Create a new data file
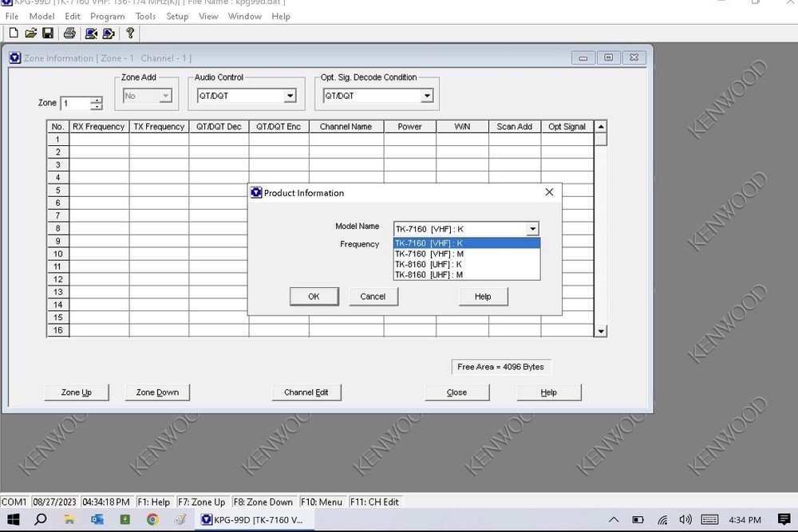The width and height of the screenshot is (798, 532). coord(13,33)
